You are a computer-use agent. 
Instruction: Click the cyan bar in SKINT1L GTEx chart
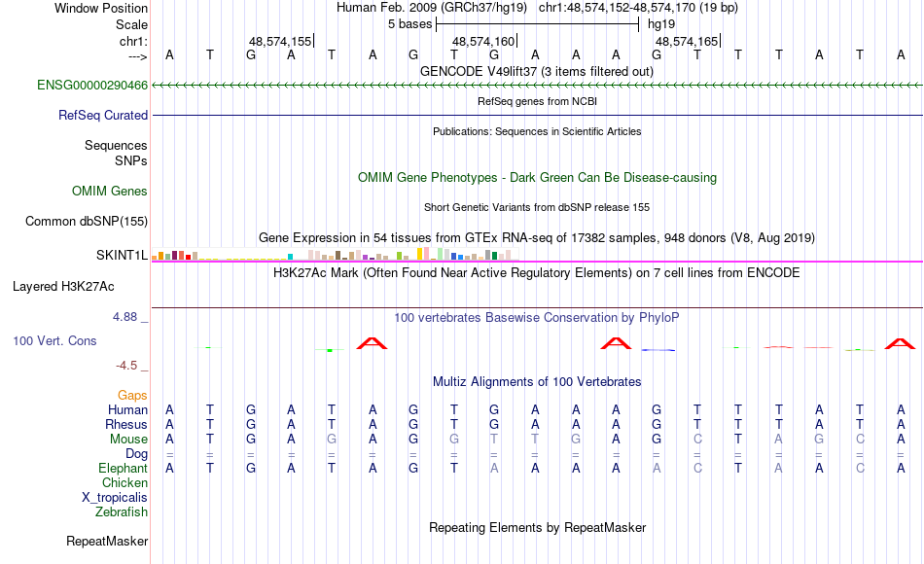(x=291, y=257)
